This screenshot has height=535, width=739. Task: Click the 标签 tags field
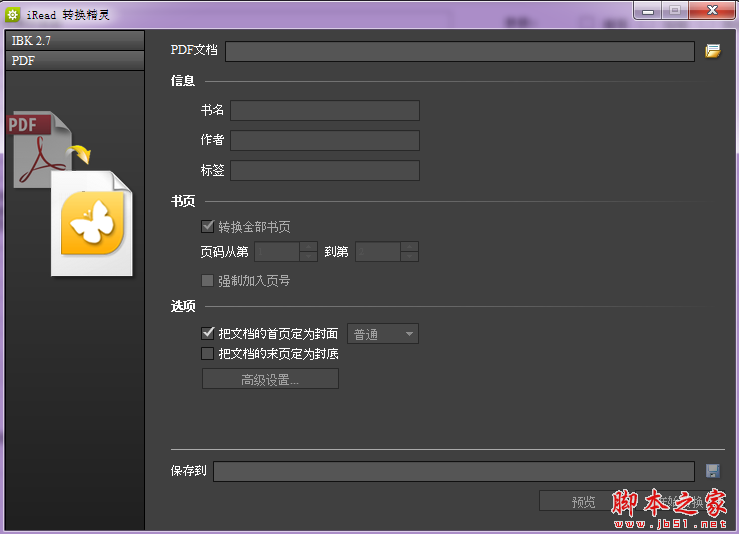325,171
